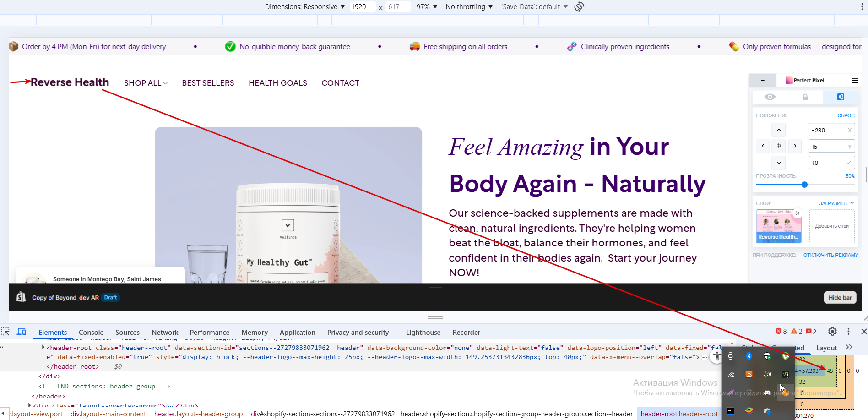Toggle the device toolbar icon
Viewport: 868px width, 420px height.
click(x=22, y=332)
